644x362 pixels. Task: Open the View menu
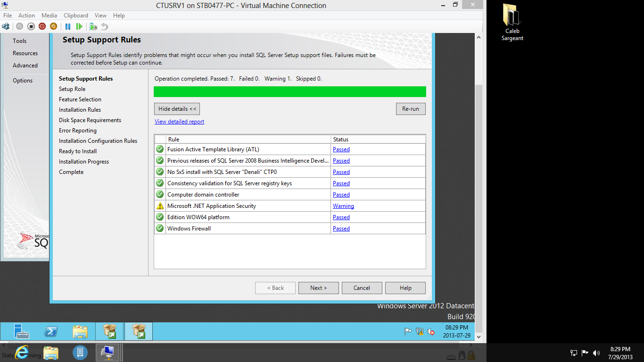click(x=100, y=16)
